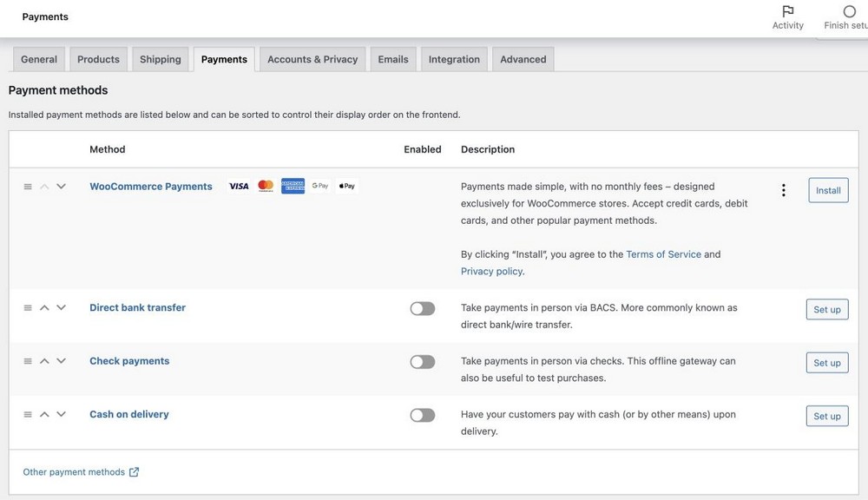The image size is (868, 500).
Task: Grab the drag handle for Direct bank transfer
Action: click(x=28, y=308)
